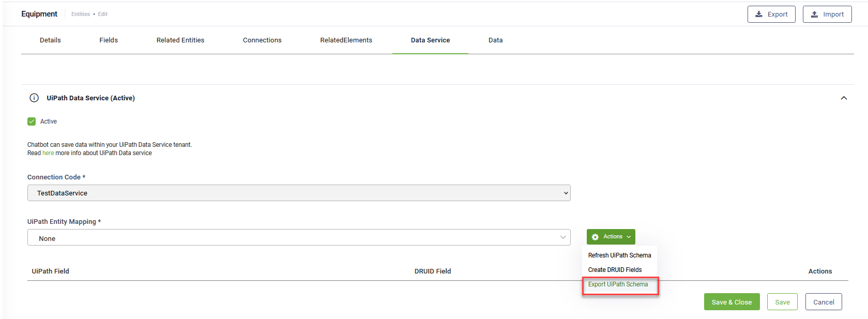Image resolution: width=868 pixels, height=319 pixels.
Task: Go to the Related Entities tab
Action: 180,40
